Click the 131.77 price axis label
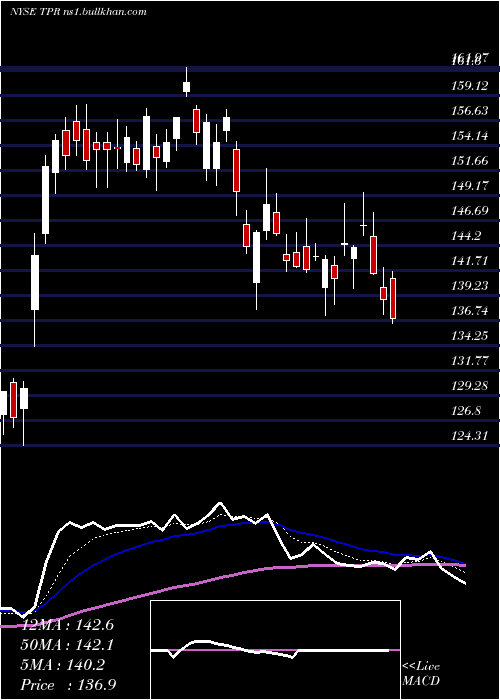Image resolution: width=500 pixels, height=700 pixels. (x=469, y=360)
